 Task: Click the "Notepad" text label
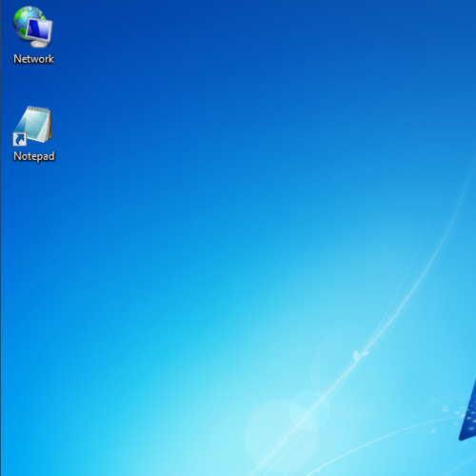(34, 156)
